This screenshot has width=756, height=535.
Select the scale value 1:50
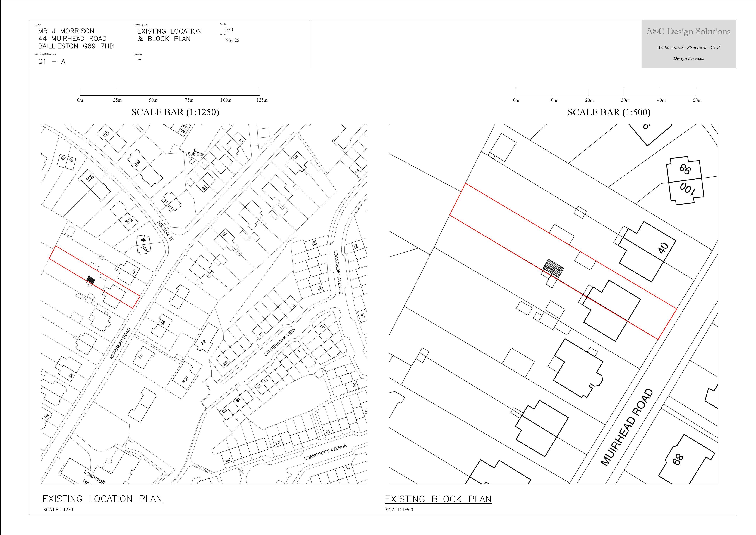click(x=229, y=30)
